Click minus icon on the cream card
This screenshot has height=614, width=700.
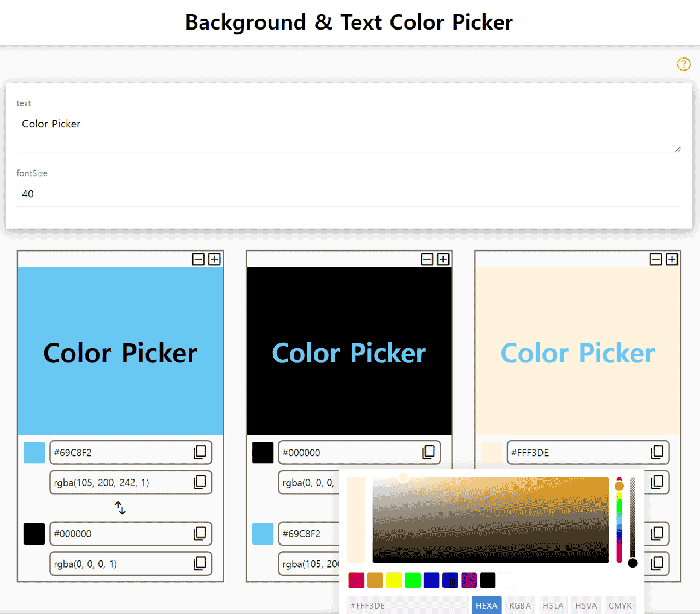[656, 259]
